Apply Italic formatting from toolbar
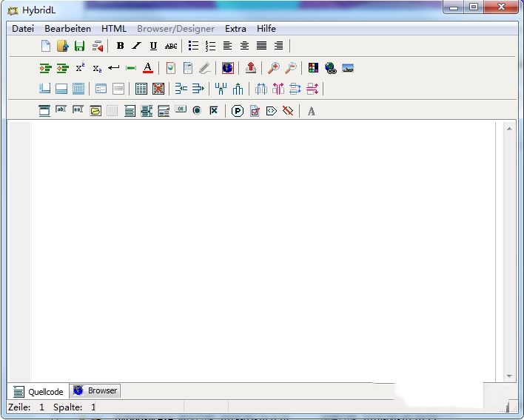The width and height of the screenshot is (524, 420). (x=136, y=46)
